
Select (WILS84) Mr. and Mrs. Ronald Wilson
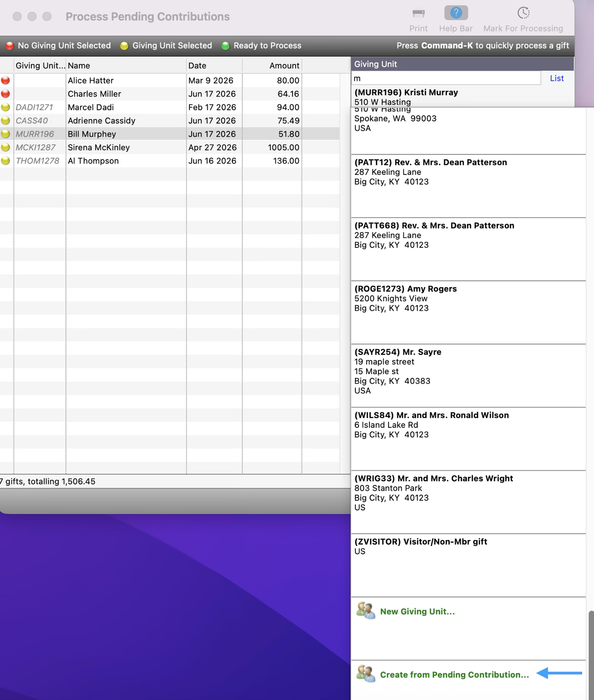click(468, 439)
